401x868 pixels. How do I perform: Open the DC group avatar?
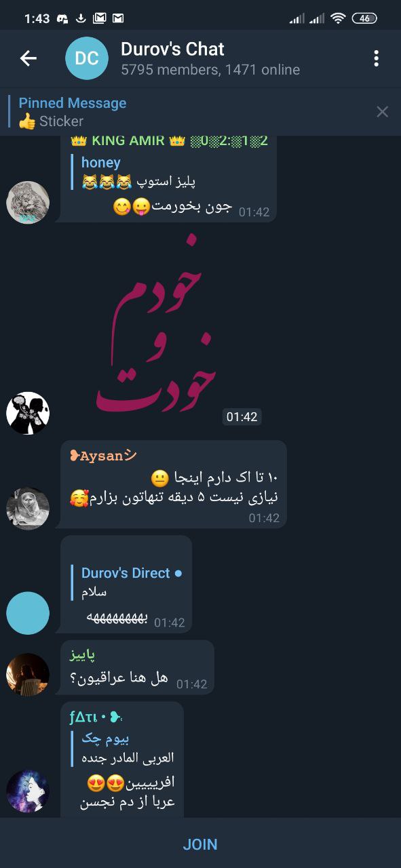click(x=87, y=58)
